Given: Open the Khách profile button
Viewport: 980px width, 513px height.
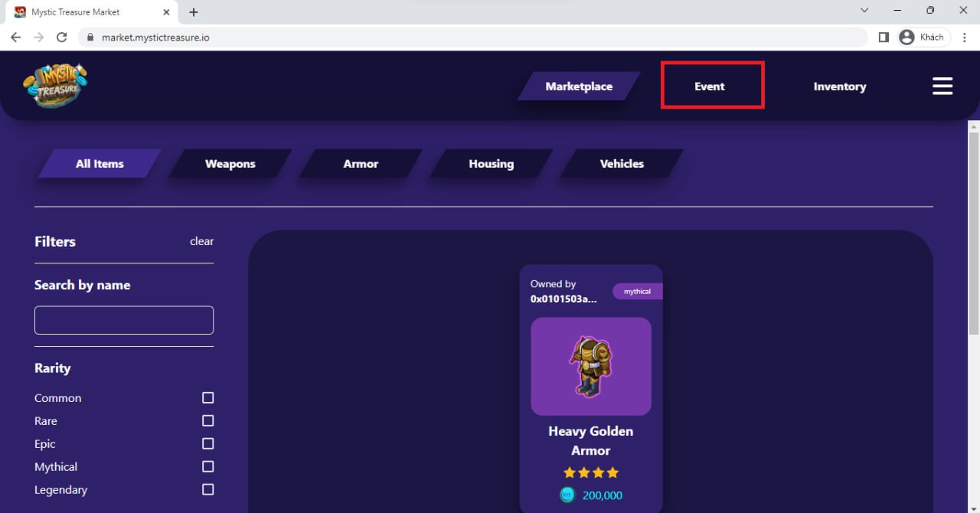Looking at the screenshot, I should point(923,37).
